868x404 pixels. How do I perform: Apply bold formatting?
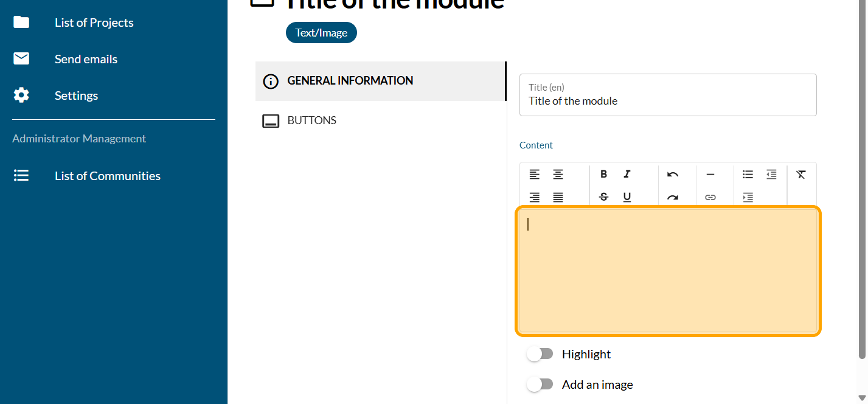pyautogui.click(x=603, y=175)
